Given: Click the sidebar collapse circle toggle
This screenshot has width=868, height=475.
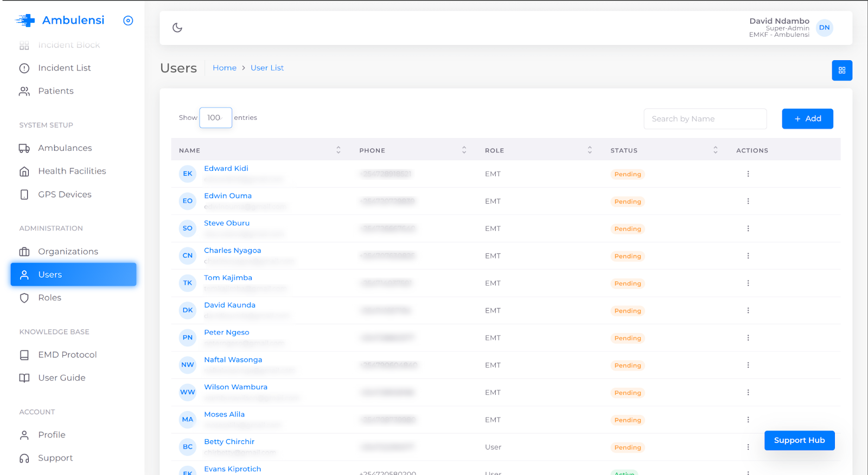Looking at the screenshot, I should pos(128,21).
